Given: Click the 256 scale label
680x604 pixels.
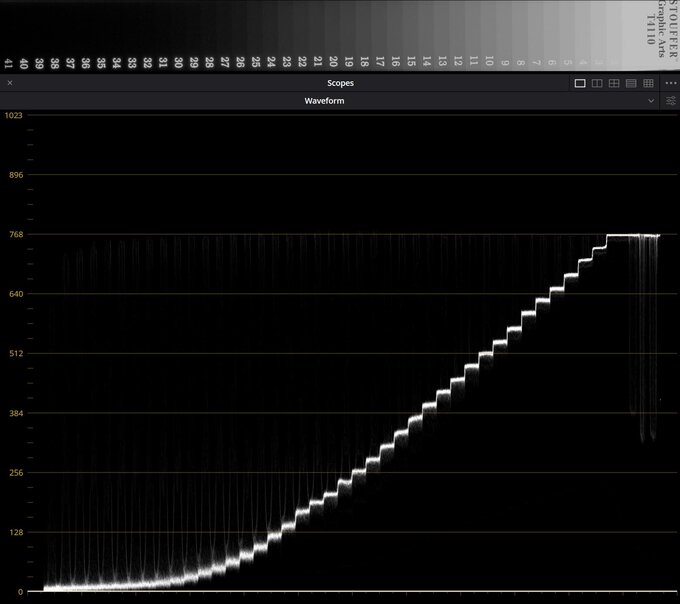Looking at the screenshot, I should tap(16, 473).
